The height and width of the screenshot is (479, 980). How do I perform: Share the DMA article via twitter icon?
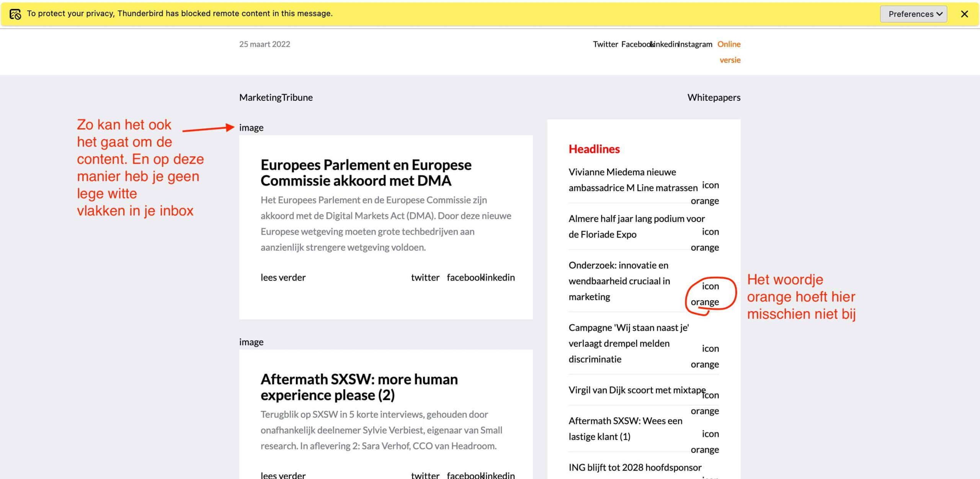coord(425,277)
